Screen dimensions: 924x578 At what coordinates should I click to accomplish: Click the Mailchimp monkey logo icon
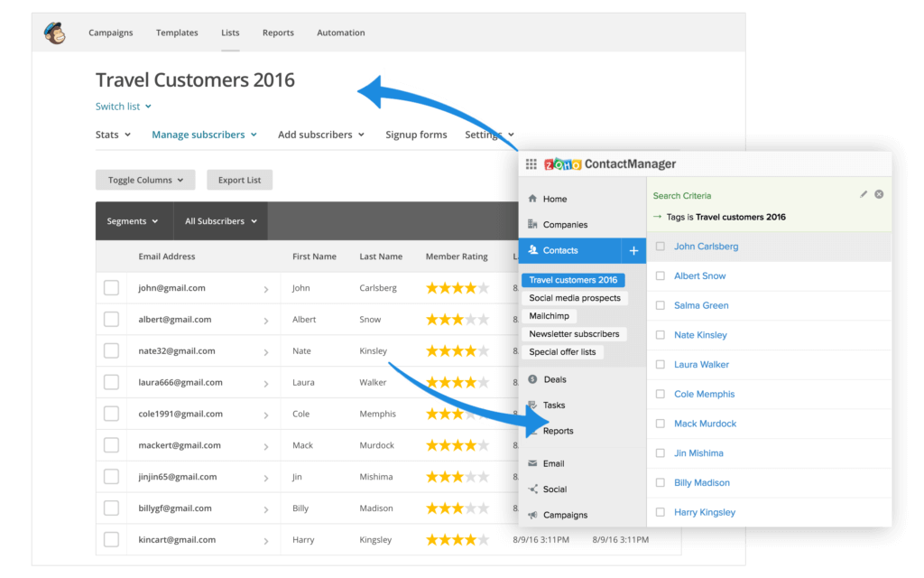coord(54,33)
